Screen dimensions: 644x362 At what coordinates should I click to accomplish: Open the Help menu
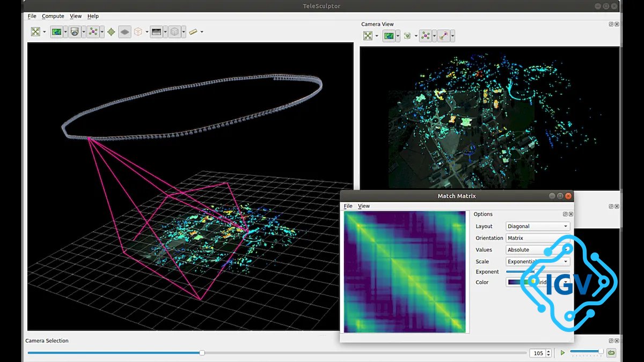(93, 16)
